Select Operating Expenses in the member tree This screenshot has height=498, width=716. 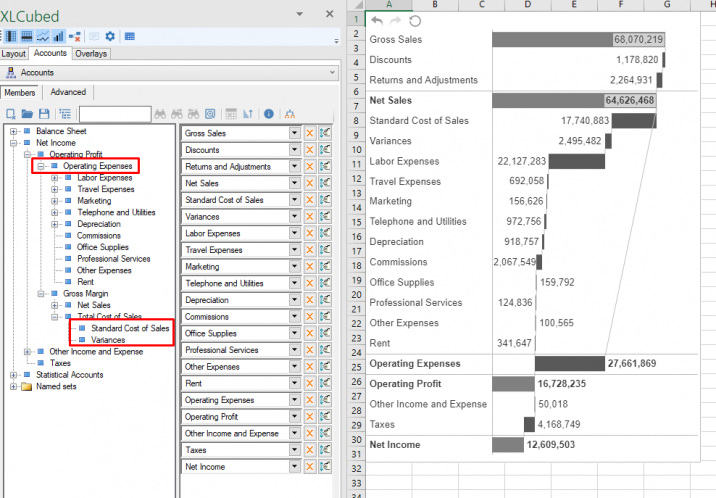[98, 166]
